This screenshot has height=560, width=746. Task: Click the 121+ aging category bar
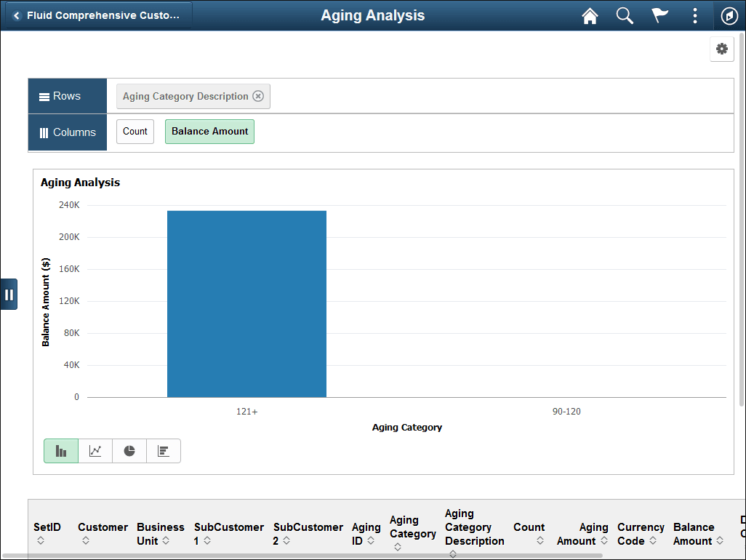point(246,303)
